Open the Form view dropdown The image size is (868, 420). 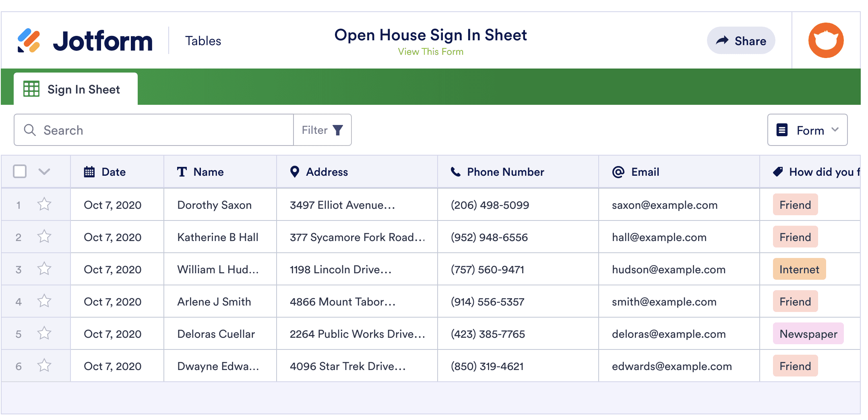(807, 130)
